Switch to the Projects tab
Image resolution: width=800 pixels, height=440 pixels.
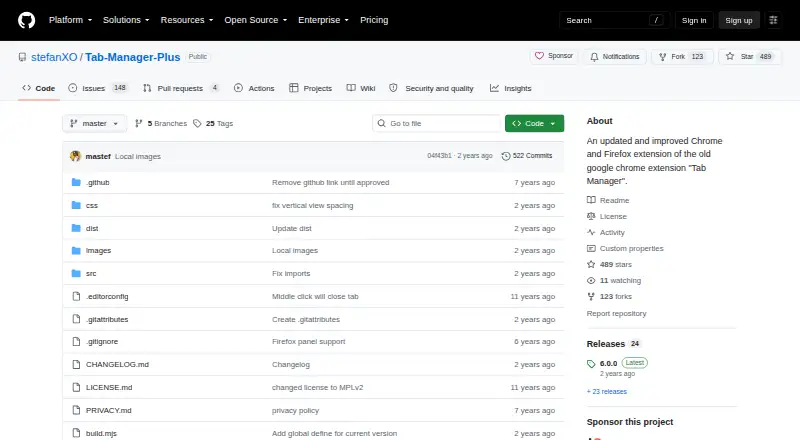[310, 88]
